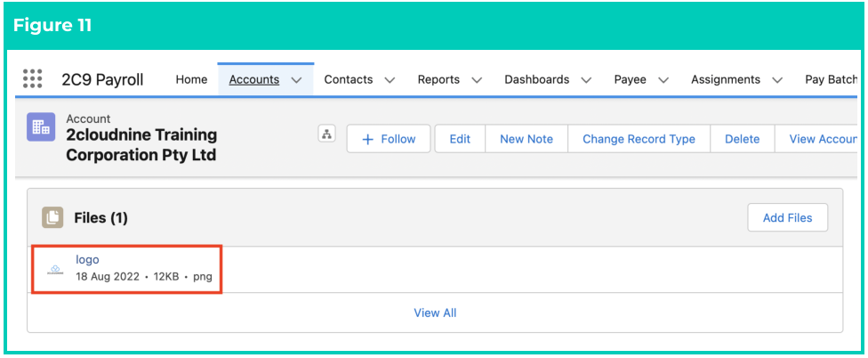Open the Payee tab
The width and height of the screenshot is (868, 358).
[630, 80]
